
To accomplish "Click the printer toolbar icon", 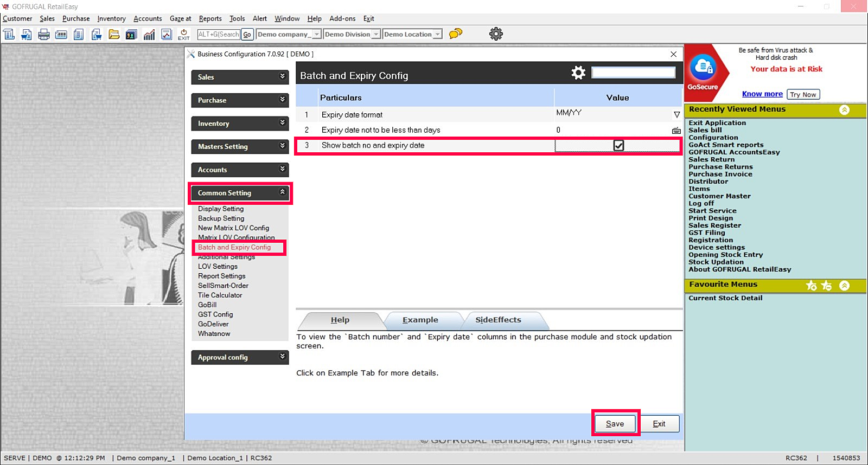I will [44, 34].
